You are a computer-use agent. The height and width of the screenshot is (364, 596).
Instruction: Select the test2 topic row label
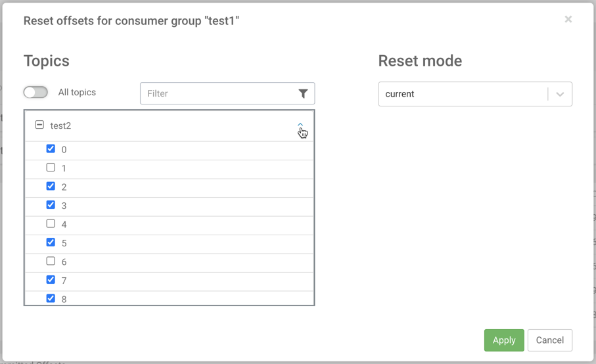tap(60, 125)
